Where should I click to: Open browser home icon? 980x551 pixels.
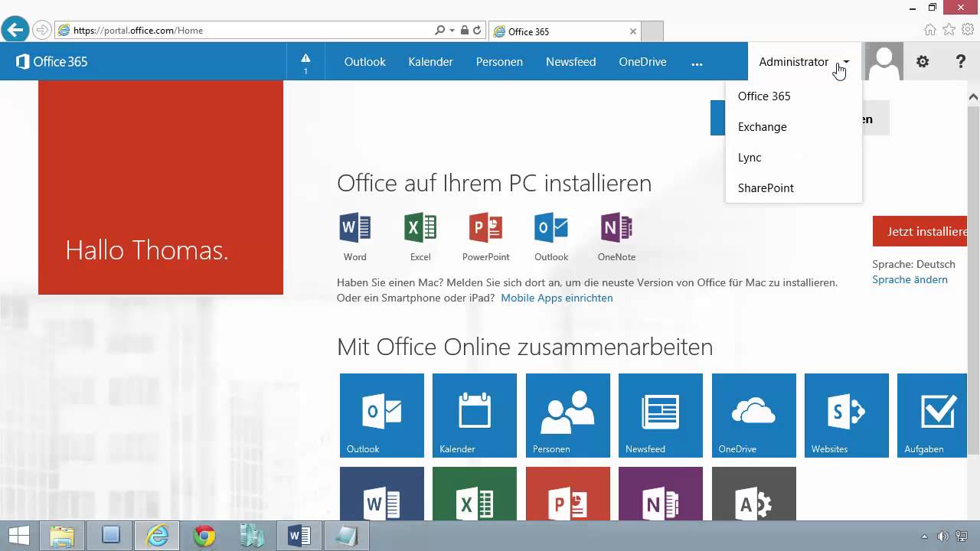click(930, 31)
